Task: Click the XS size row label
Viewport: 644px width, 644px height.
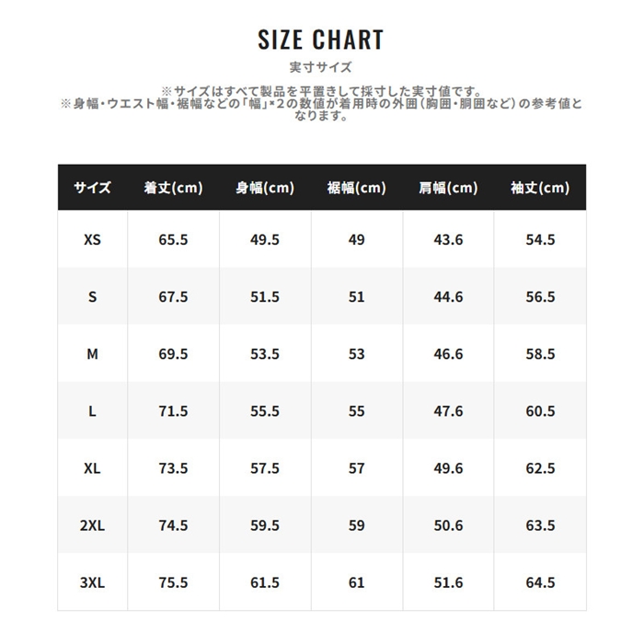Action: point(92,239)
